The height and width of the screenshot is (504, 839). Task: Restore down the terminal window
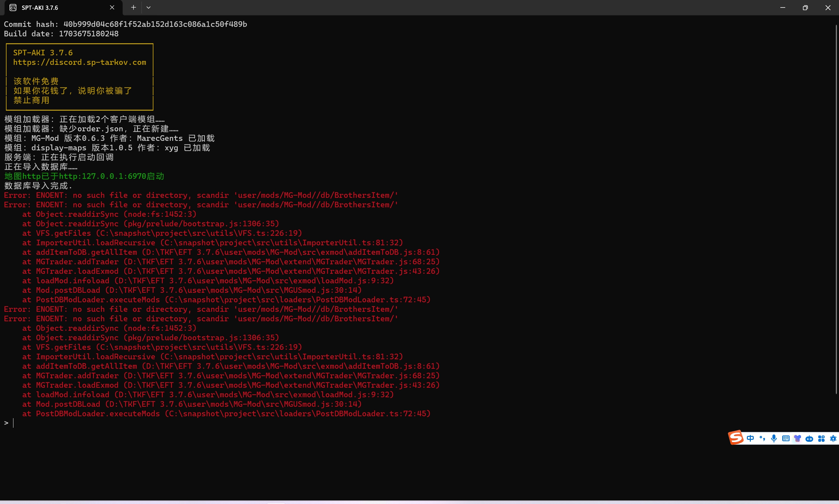pyautogui.click(x=805, y=8)
